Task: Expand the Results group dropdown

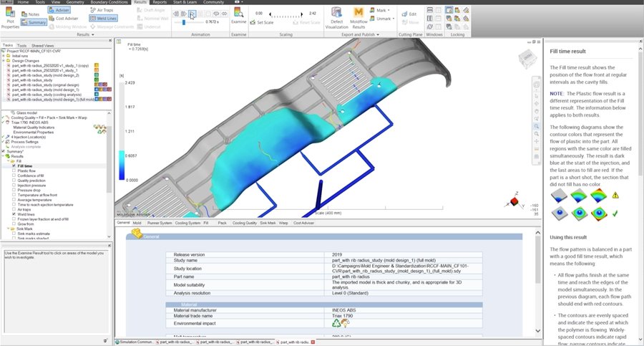Action: pos(85,34)
